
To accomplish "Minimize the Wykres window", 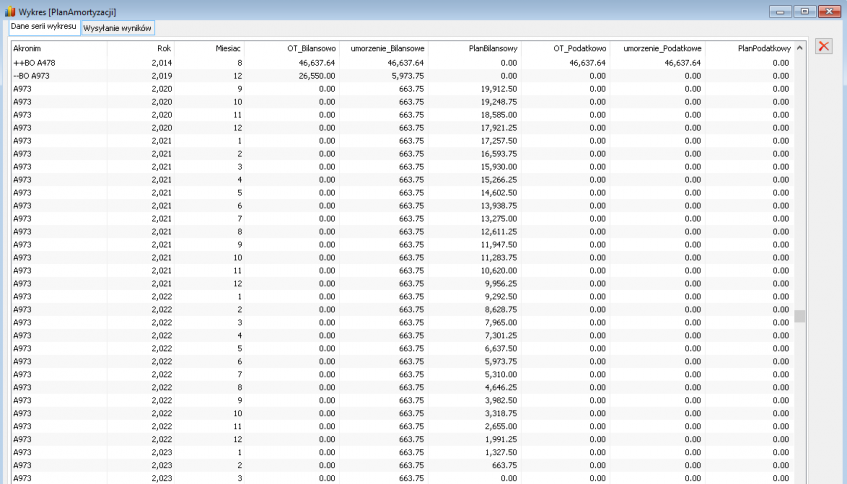I will tap(780, 11).
